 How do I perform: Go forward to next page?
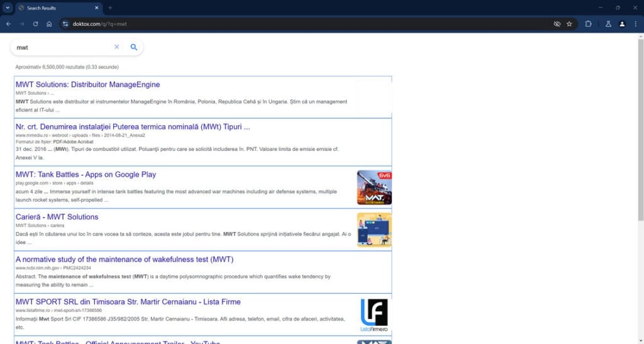pos(22,24)
